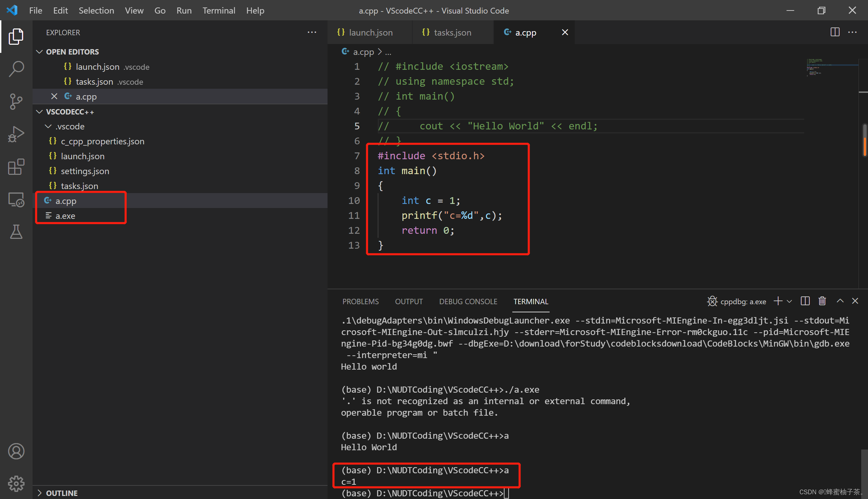Maximize the terminal panel size
The image size is (868, 499).
click(x=840, y=301)
